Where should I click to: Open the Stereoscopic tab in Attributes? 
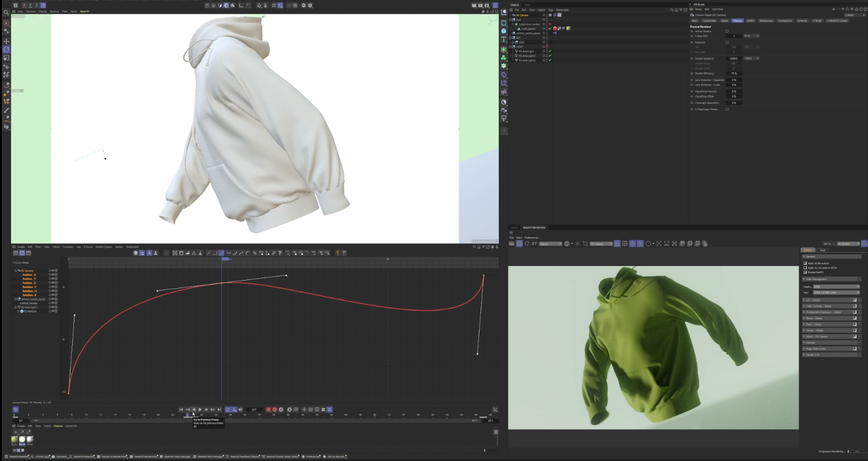click(x=766, y=20)
